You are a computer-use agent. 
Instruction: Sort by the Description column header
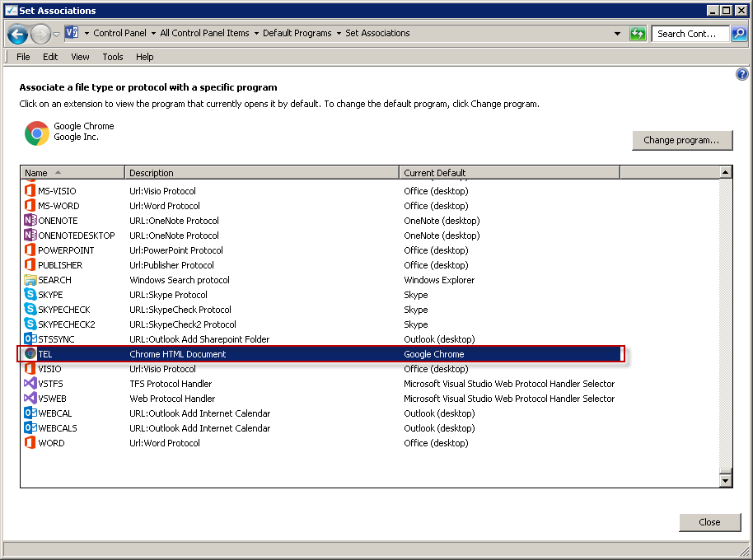click(262, 172)
